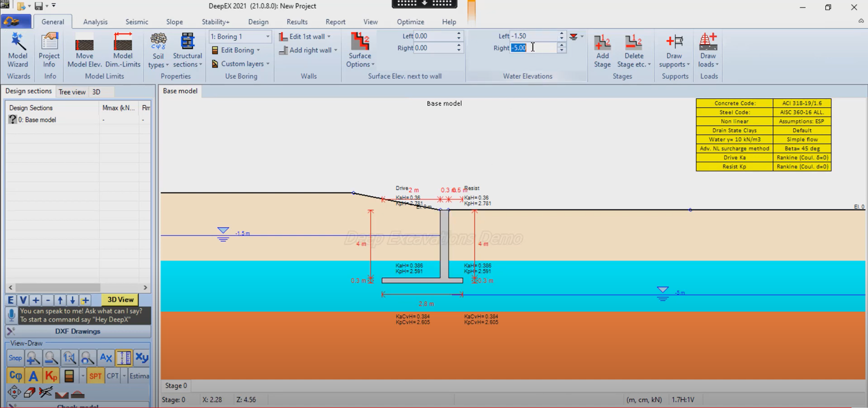Image resolution: width=868 pixels, height=408 pixels.
Task: Click the zoom 1:1 icon
Action: 69,358
